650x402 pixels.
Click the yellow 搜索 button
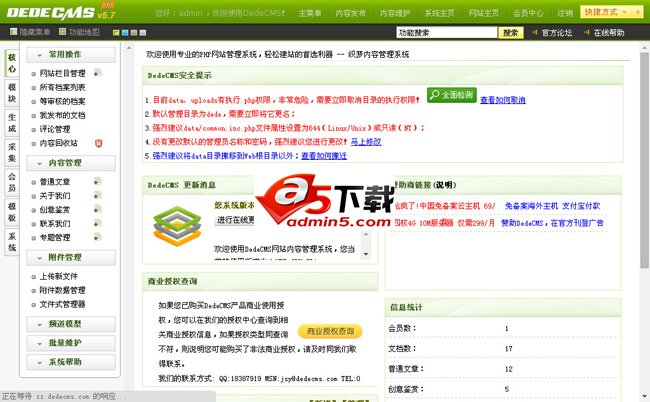[x=511, y=32]
